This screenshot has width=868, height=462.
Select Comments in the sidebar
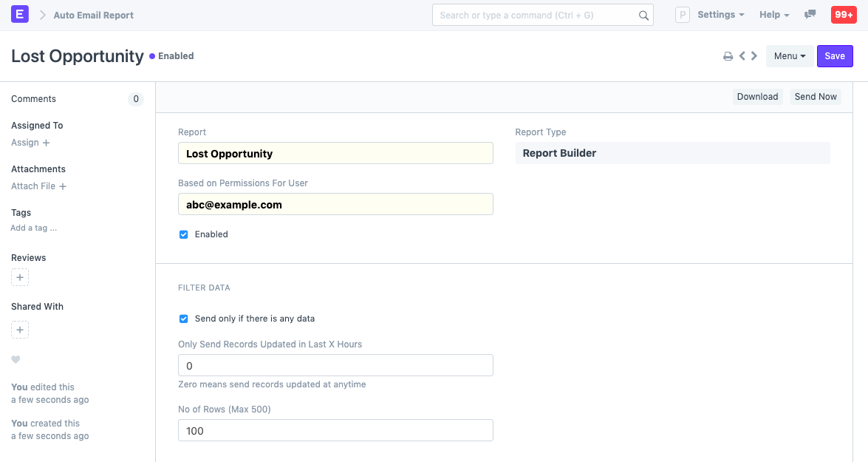34,98
